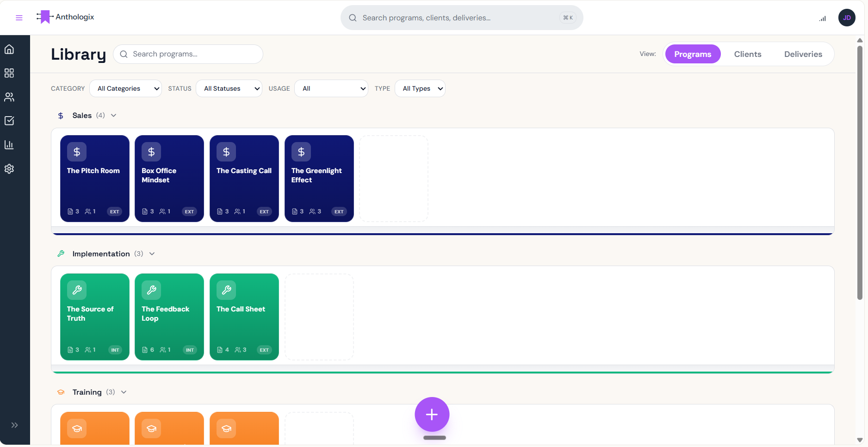Open Box Office Mindset program card

169,179
